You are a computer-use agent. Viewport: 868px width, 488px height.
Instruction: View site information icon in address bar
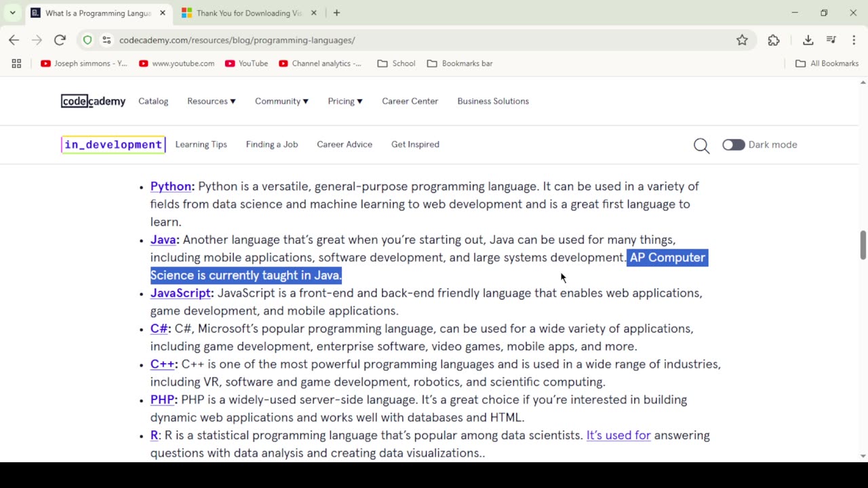pos(106,40)
